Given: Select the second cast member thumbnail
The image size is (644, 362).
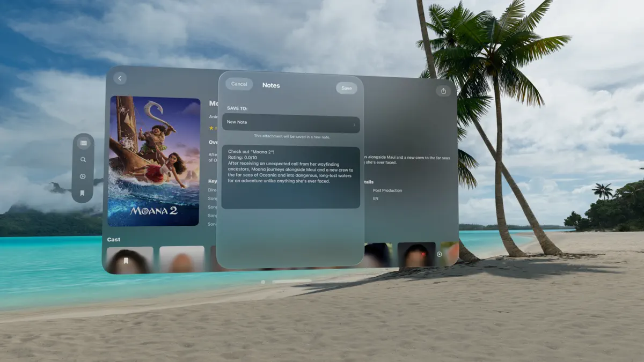Looking at the screenshot, I should [x=182, y=261].
